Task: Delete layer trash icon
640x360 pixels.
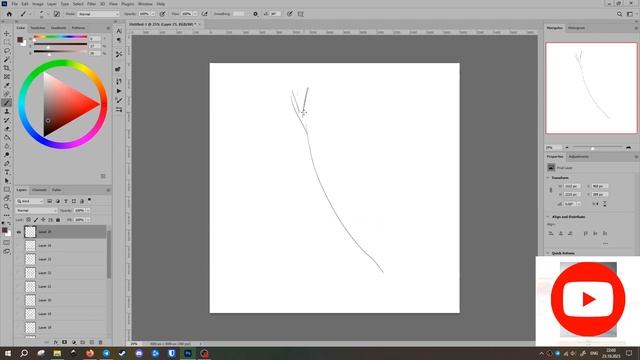Action: point(100,342)
